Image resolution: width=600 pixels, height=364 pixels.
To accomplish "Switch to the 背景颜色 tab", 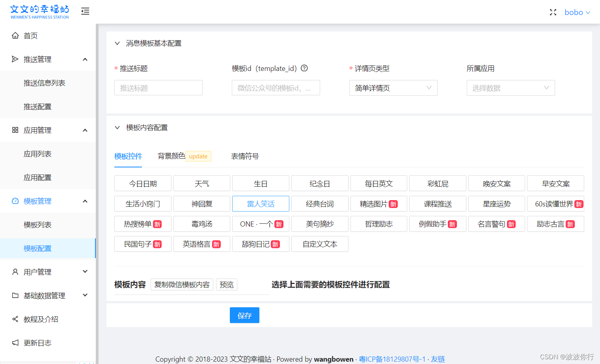I will [171, 156].
